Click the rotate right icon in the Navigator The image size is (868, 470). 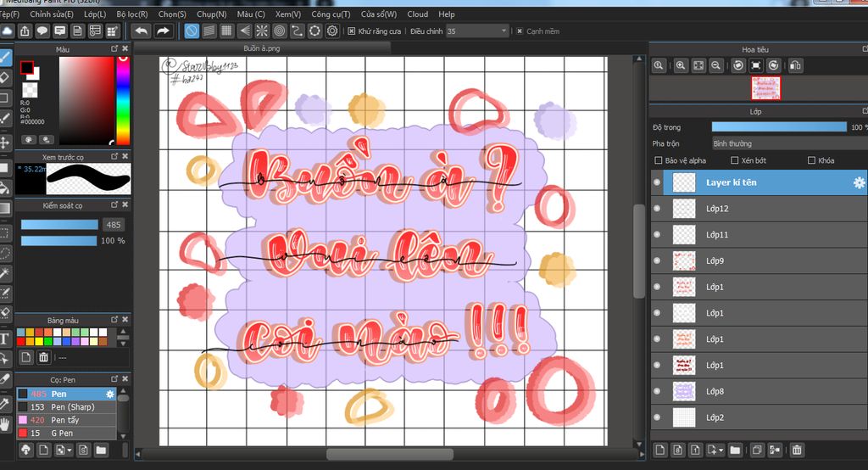774,65
